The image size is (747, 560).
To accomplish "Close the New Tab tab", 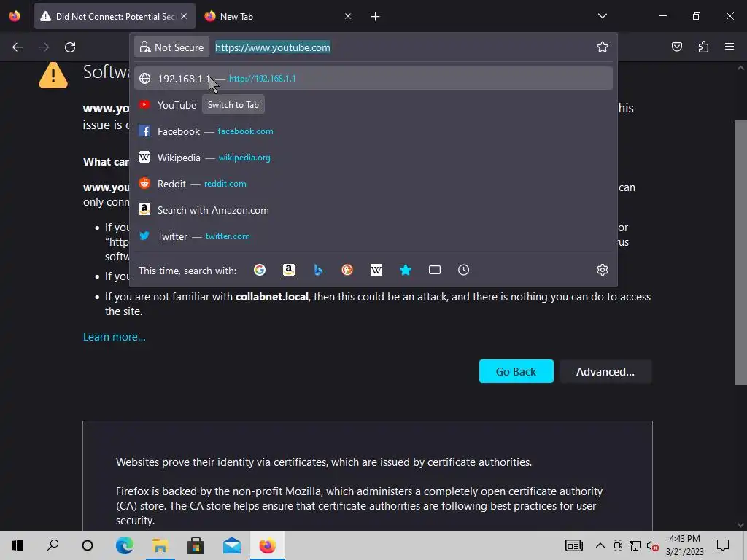I will pos(348,16).
